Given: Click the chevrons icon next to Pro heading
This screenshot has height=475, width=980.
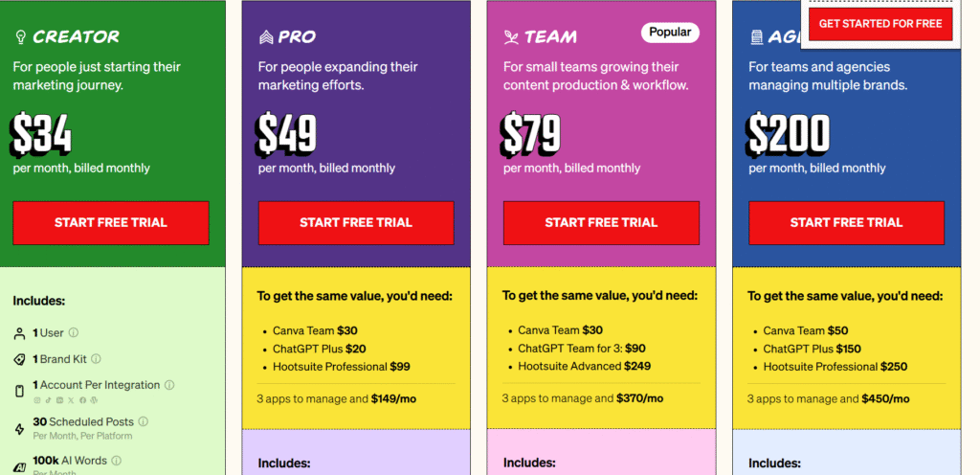Looking at the screenshot, I should 266,37.
